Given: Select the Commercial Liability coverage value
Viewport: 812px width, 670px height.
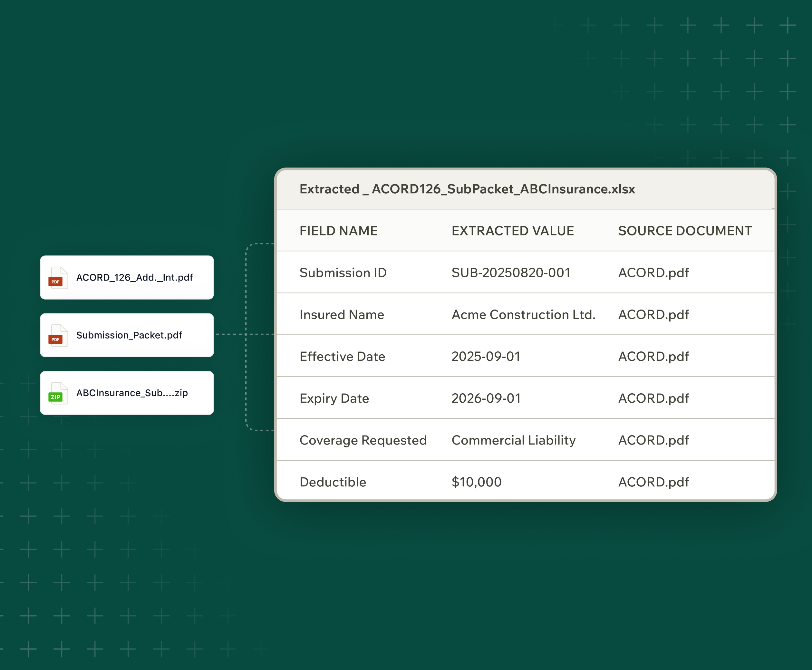Looking at the screenshot, I should 513,440.
